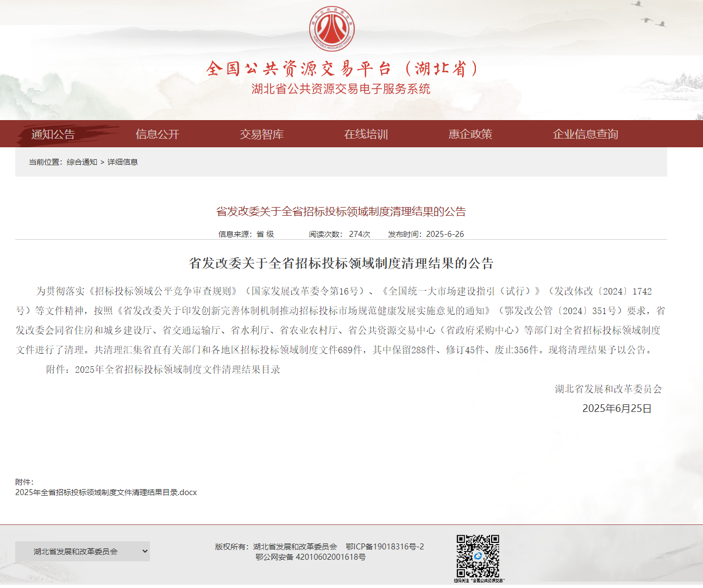The width and height of the screenshot is (703, 588).
Task: Expand the 湖北省发展和改革委员会 dropdown
Action: [83, 552]
